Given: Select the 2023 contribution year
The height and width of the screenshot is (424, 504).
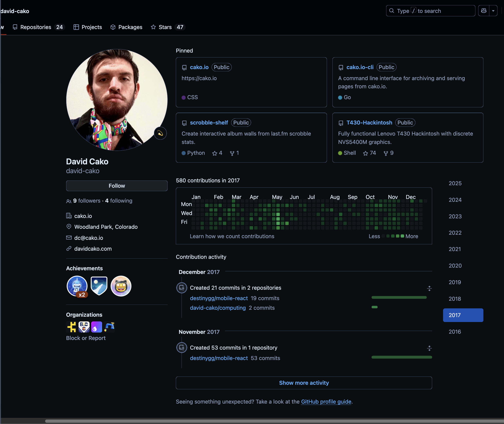Looking at the screenshot, I should (x=463, y=216).
